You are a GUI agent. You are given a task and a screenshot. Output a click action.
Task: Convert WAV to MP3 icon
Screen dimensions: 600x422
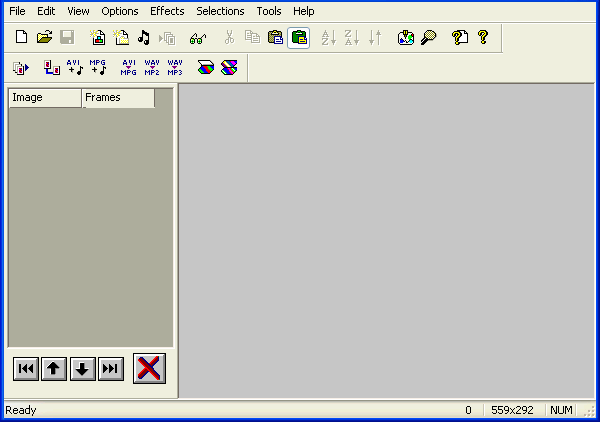point(175,67)
